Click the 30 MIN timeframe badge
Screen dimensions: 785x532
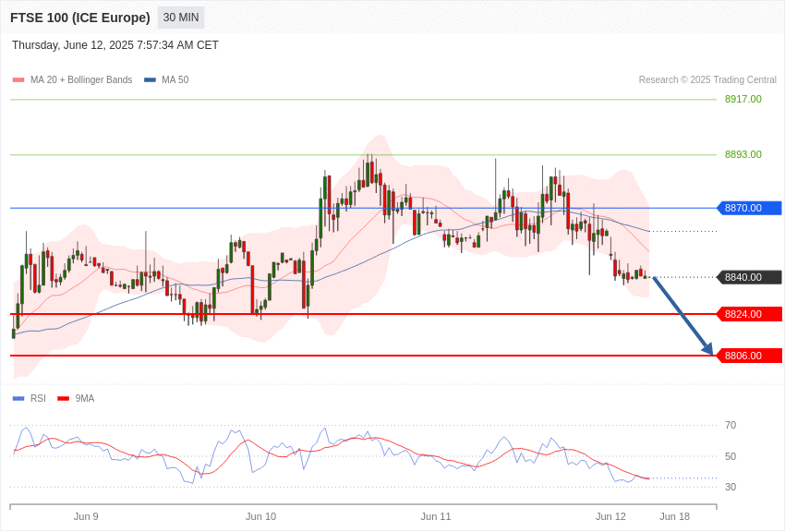pyautogui.click(x=181, y=18)
